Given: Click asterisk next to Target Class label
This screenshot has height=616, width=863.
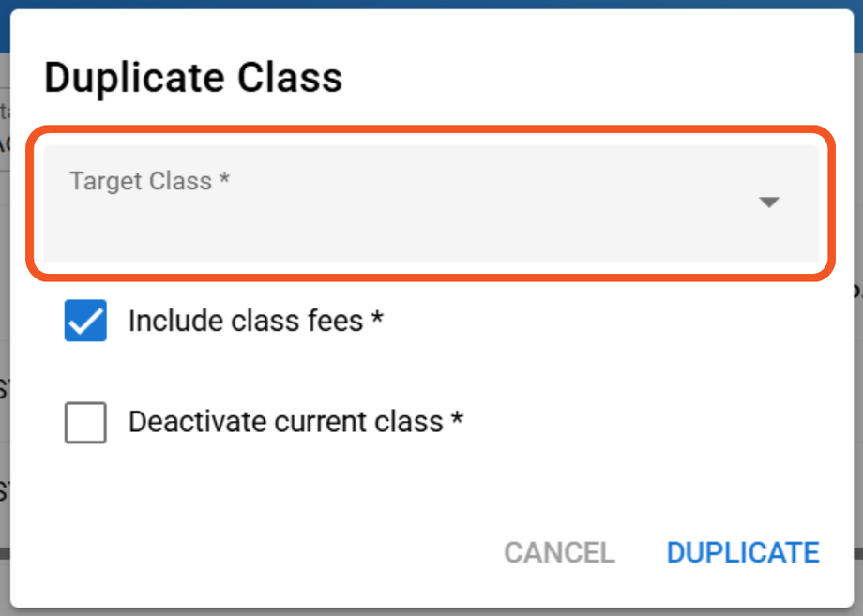Looking at the screenshot, I should pos(224,181).
